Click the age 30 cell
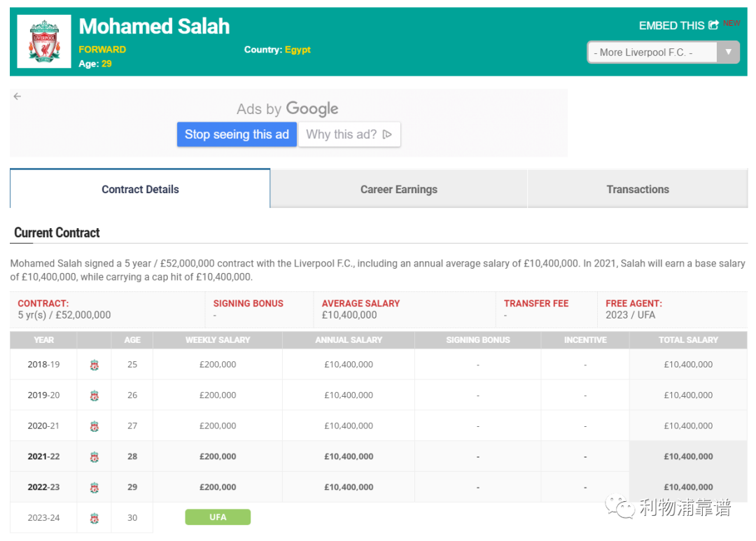The height and width of the screenshot is (541, 756). [x=132, y=518]
